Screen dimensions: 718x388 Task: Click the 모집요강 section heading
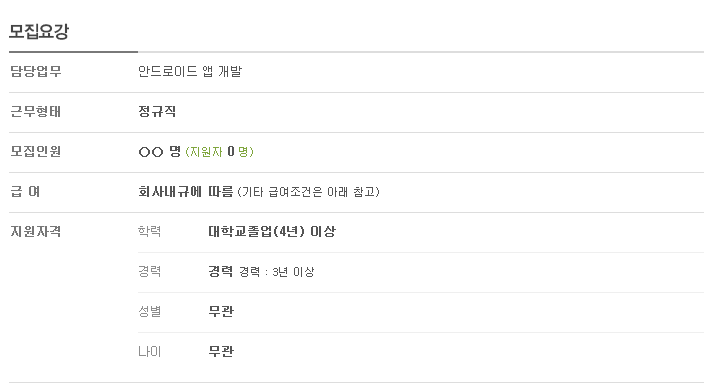coord(39,31)
